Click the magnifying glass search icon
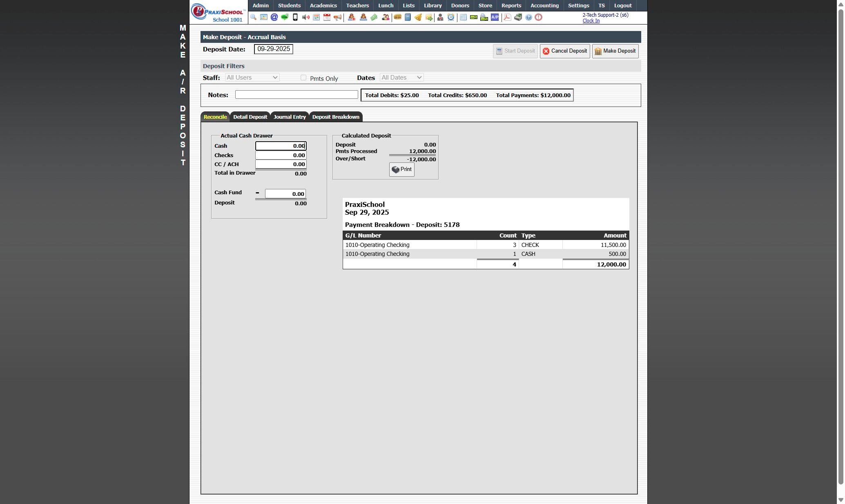The image size is (845, 504). [x=253, y=17]
